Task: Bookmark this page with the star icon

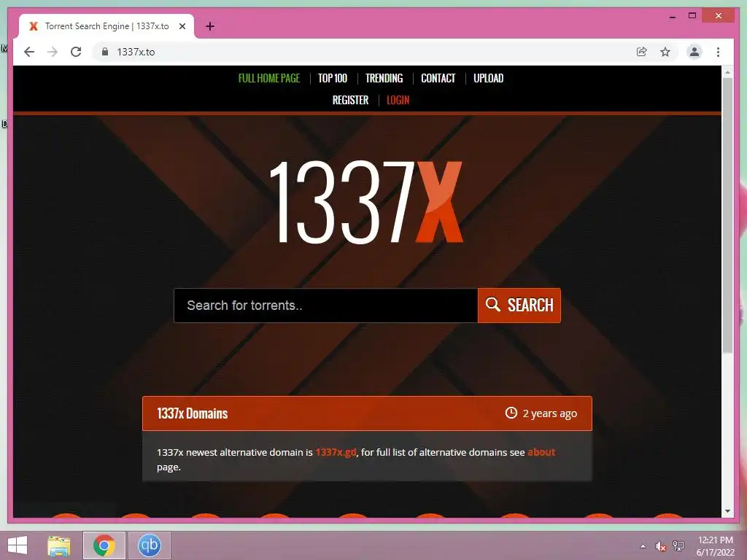Action: [665, 52]
